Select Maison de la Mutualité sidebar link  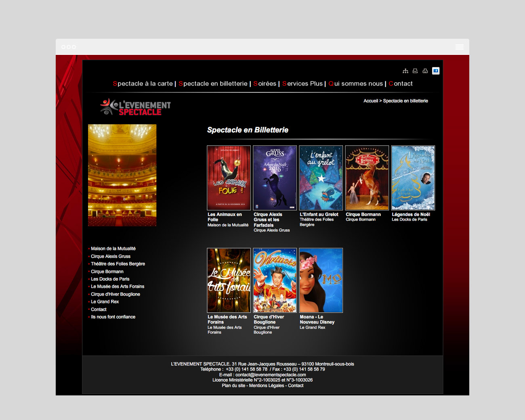(x=113, y=249)
